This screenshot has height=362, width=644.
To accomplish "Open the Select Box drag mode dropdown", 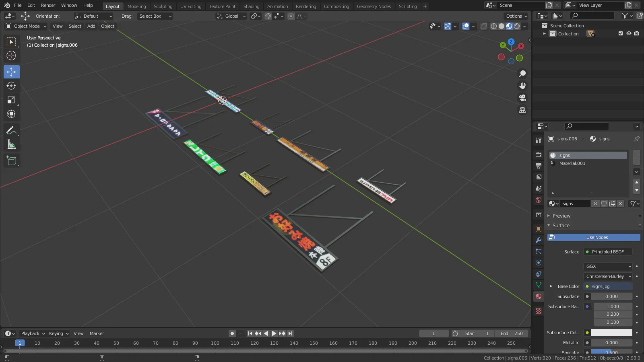I will coord(155,16).
